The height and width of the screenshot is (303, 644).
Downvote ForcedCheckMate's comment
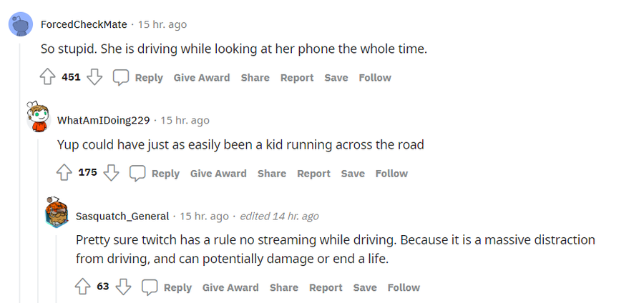click(94, 77)
